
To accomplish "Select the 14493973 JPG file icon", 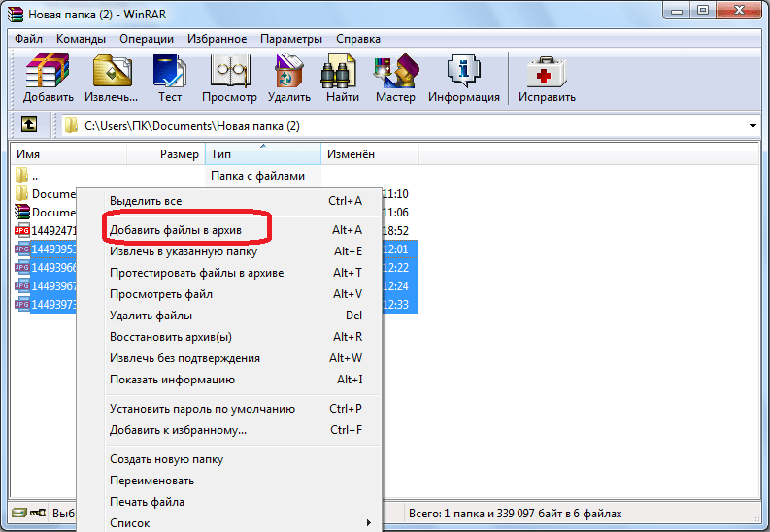I will click(x=22, y=304).
